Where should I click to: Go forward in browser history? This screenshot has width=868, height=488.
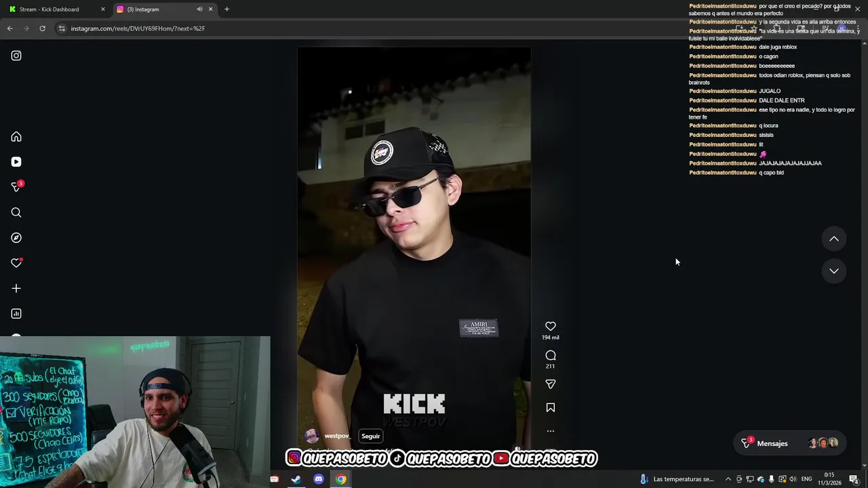click(26, 28)
